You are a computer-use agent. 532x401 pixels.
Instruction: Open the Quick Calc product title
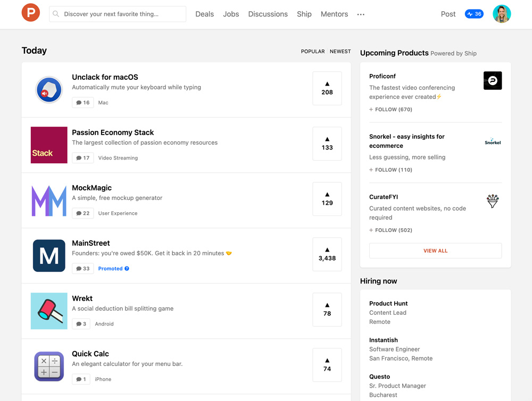point(90,354)
